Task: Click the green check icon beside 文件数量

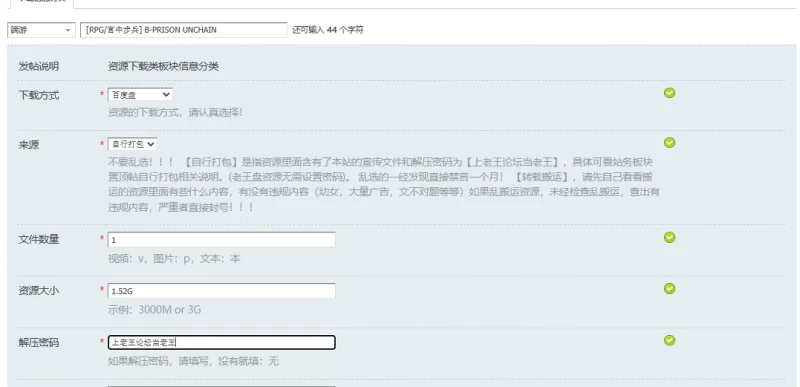Action: click(x=669, y=238)
